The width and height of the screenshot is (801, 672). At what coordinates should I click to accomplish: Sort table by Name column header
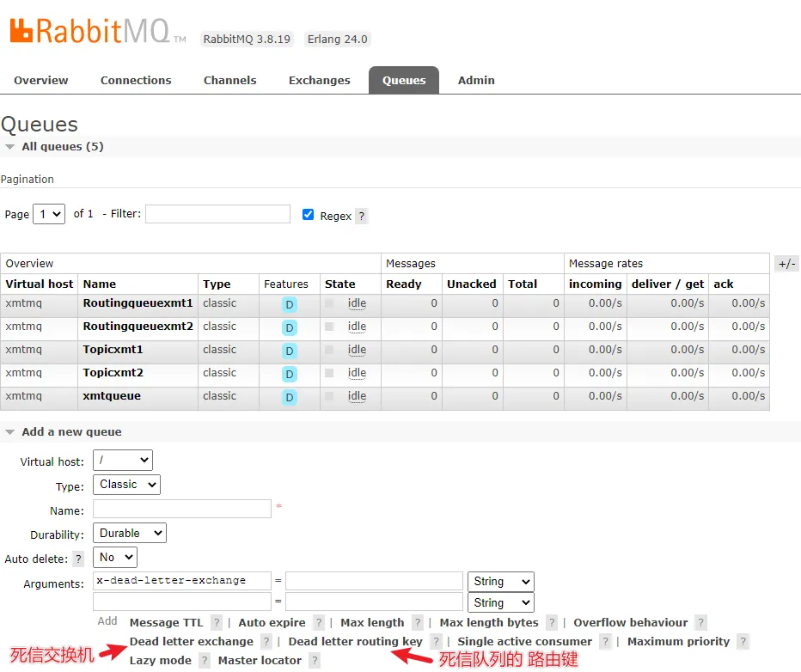[100, 284]
